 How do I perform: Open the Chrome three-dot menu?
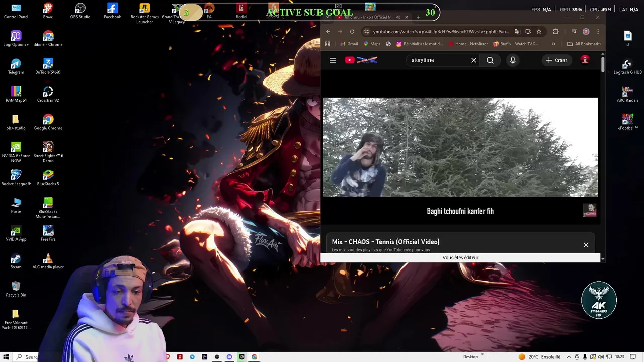pos(598,31)
